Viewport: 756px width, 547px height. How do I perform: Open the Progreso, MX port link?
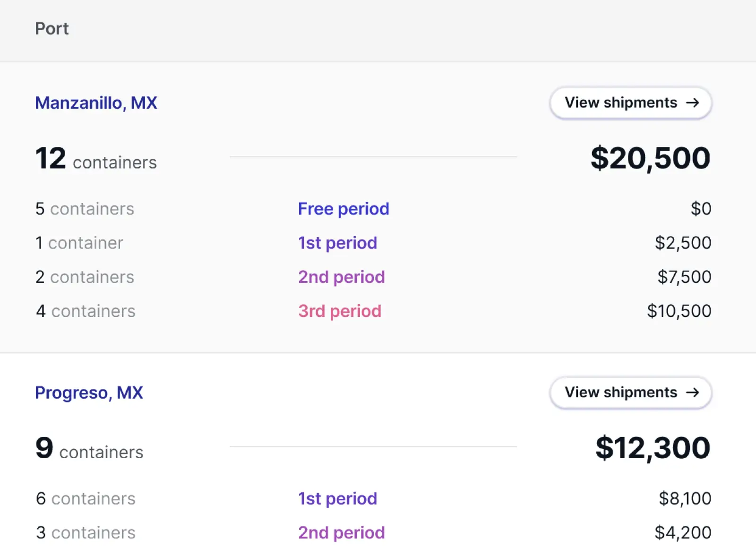[89, 393]
